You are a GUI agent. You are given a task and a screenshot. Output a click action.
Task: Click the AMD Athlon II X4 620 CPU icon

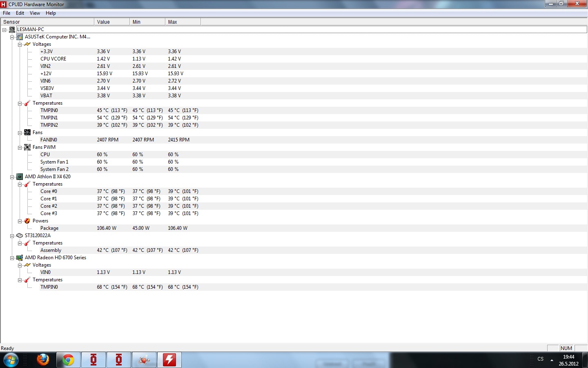(20, 177)
